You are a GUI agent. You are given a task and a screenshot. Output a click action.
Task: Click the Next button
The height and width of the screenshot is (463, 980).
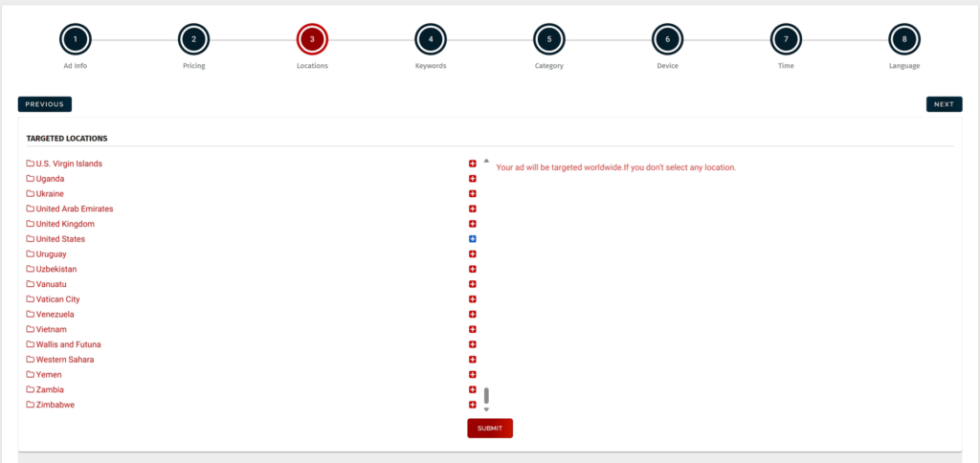coord(944,104)
